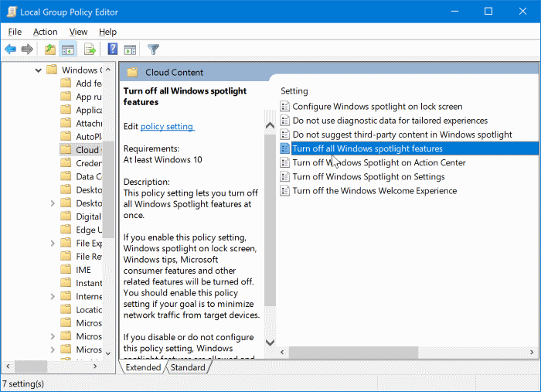
Task: Click policy icon beside Spotlight on Action Center
Action: tap(284, 162)
